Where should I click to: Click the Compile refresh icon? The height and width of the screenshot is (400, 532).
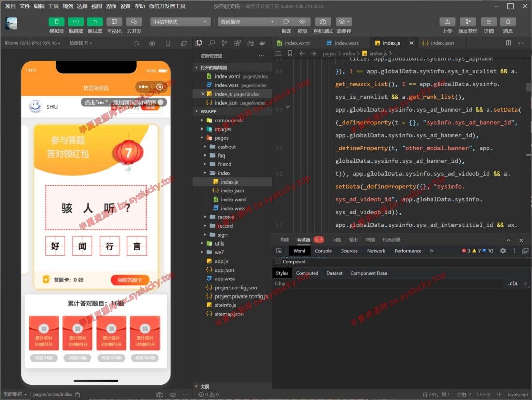coord(286,22)
